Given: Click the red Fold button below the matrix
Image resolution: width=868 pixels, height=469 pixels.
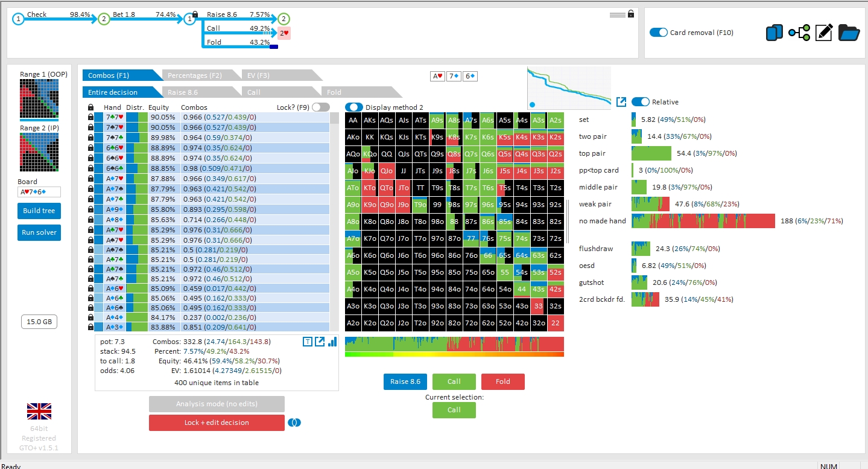Looking at the screenshot, I should click(x=503, y=381).
